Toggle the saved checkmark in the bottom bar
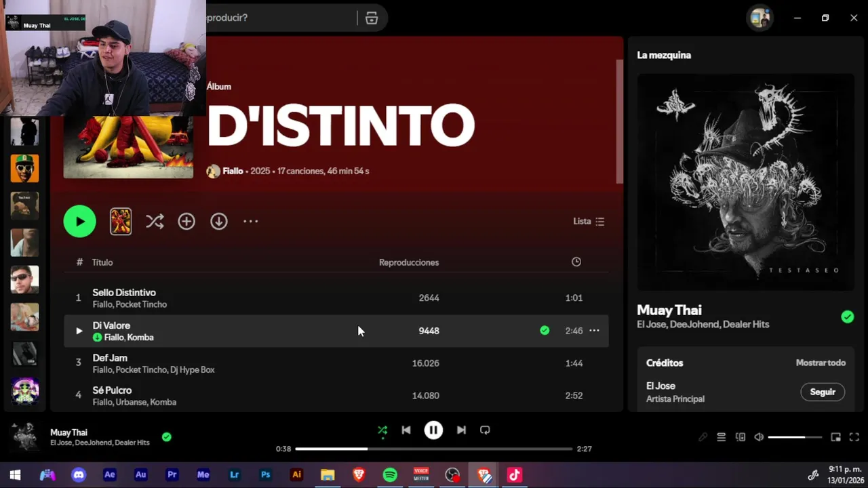 click(166, 437)
